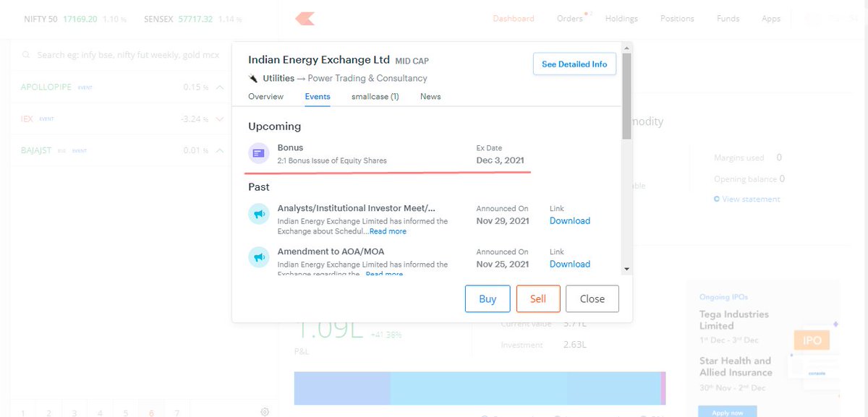Click the megaphone icon beside Analysts/Institutional Investor Meet
Screen dimensions: 868x417
point(258,213)
